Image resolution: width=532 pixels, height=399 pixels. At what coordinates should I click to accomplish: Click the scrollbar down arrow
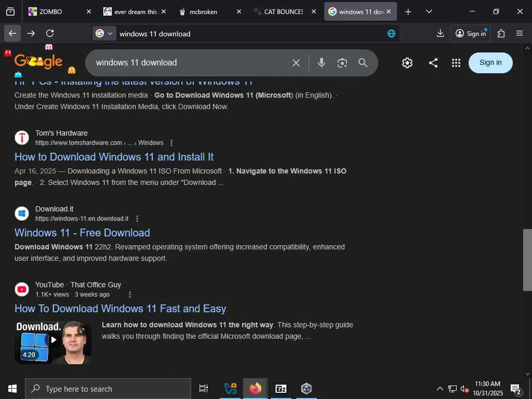pyautogui.click(x=527, y=374)
